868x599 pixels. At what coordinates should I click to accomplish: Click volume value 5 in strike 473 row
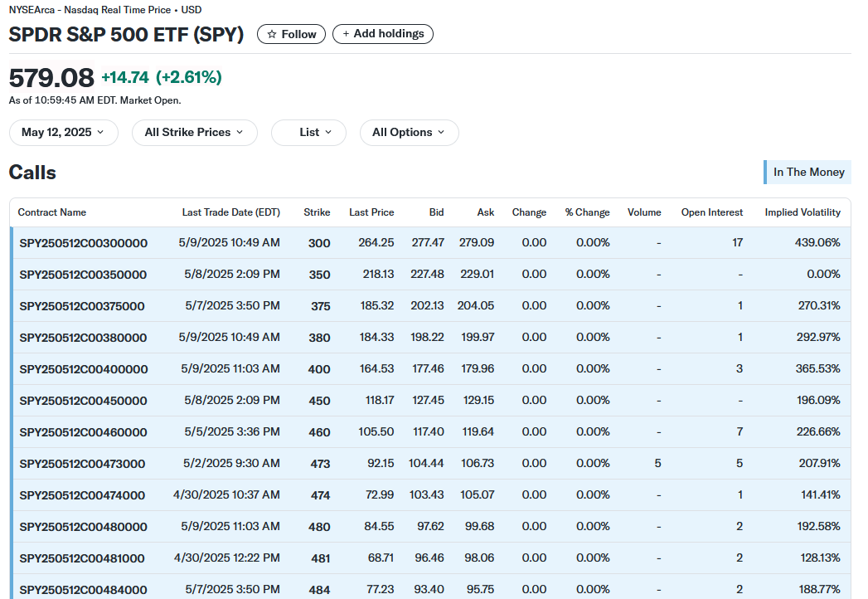[x=657, y=463]
